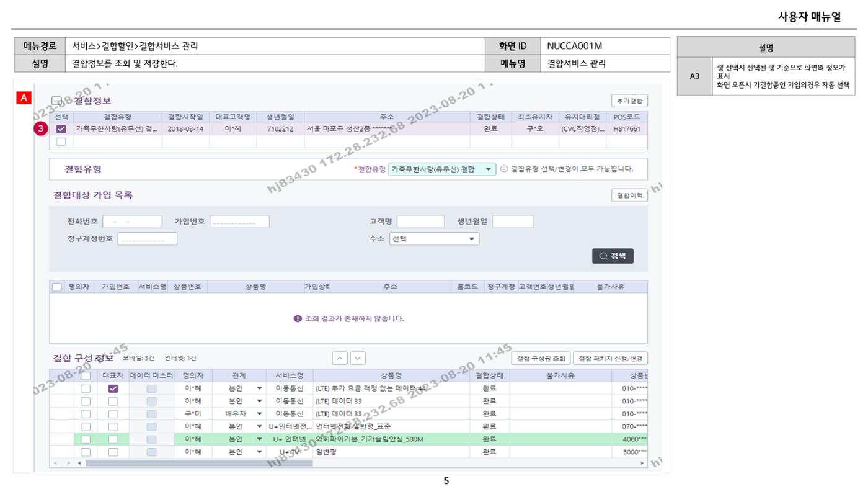Check the empty second row checkbox in 결합정보
This screenshot has width=868, height=489.
[61, 141]
